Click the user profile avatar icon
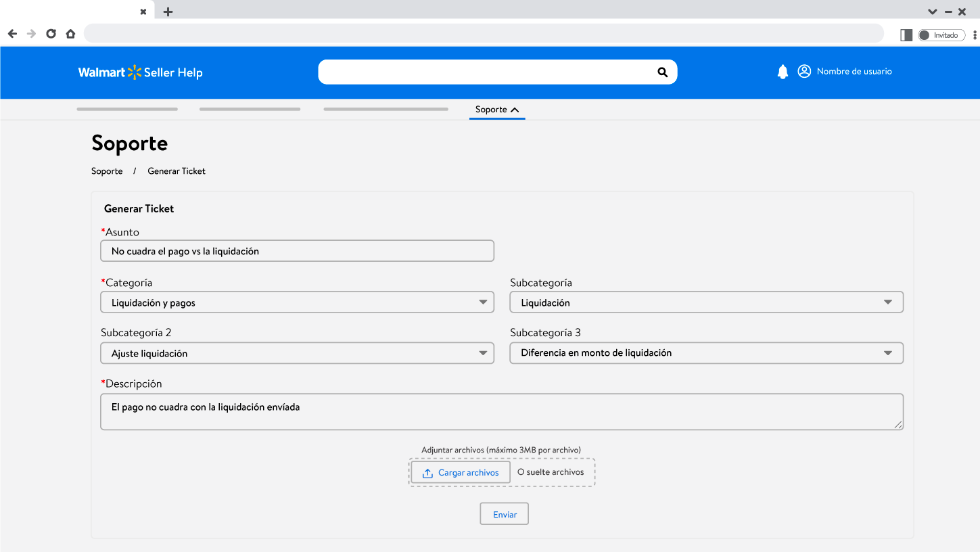 tap(804, 71)
